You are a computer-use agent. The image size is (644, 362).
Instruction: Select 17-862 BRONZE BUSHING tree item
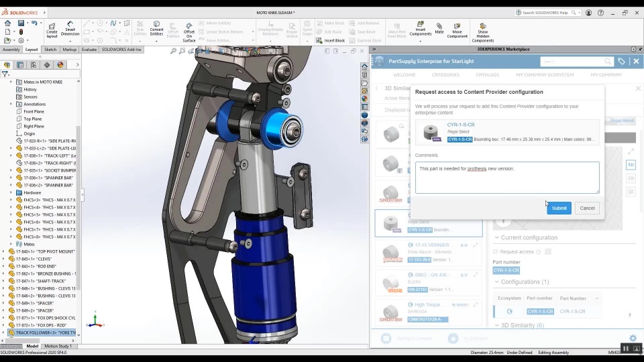click(x=46, y=274)
